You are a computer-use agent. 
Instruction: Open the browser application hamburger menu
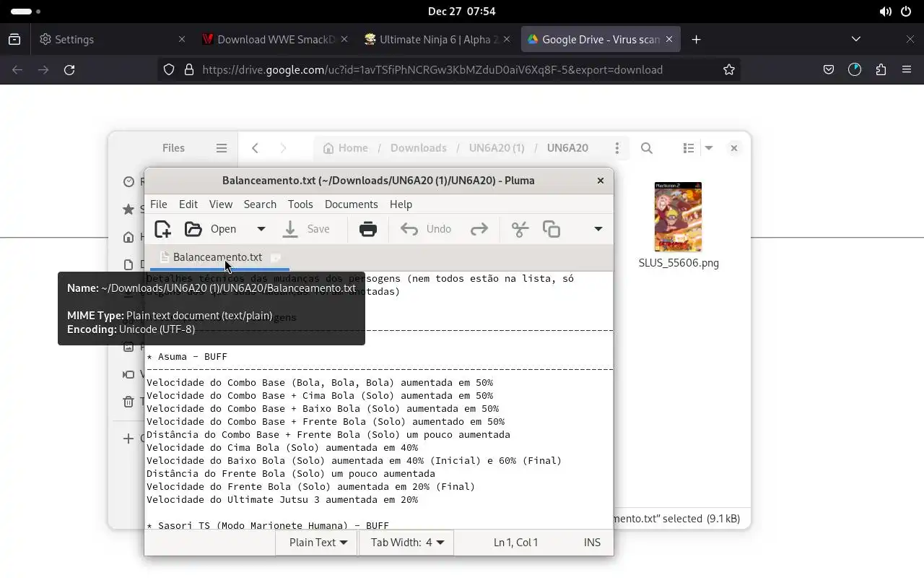pyautogui.click(x=907, y=70)
